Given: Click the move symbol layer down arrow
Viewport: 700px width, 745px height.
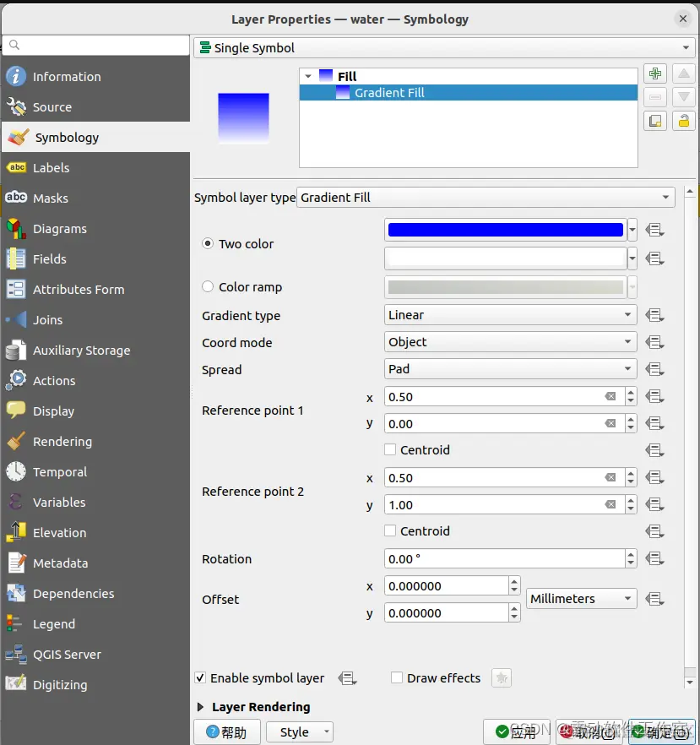Looking at the screenshot, I should (684, 97).
